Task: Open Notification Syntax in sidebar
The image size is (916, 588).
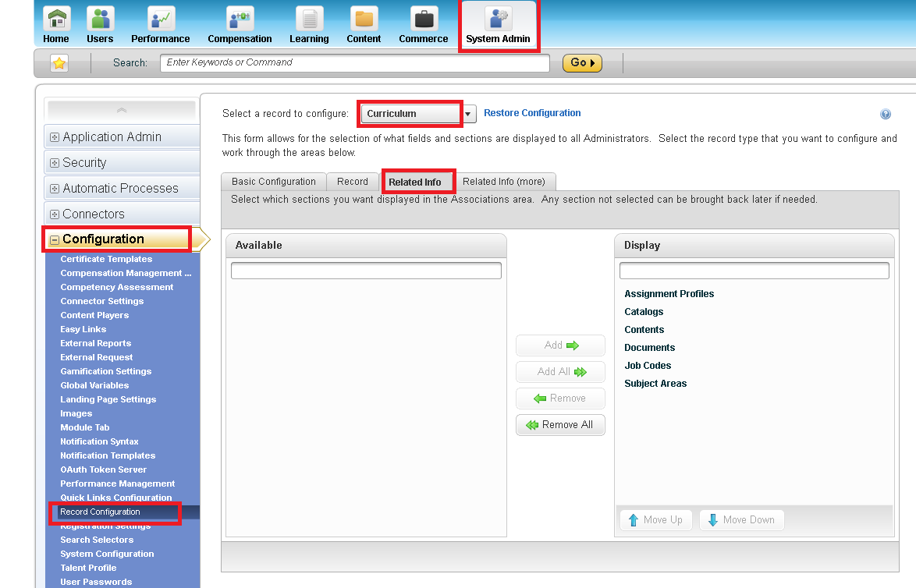Action: (x=99, y=441)
